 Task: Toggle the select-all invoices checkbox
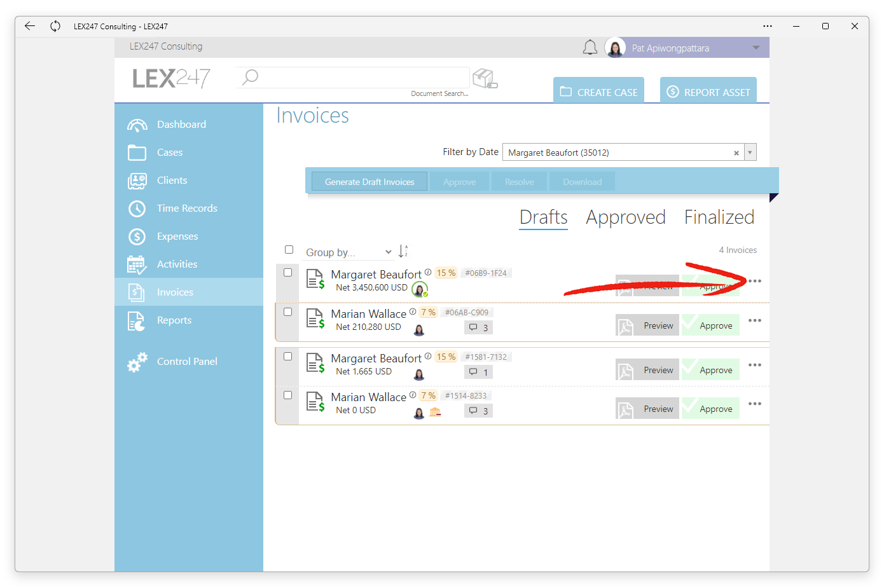click(x=289, y=250)
